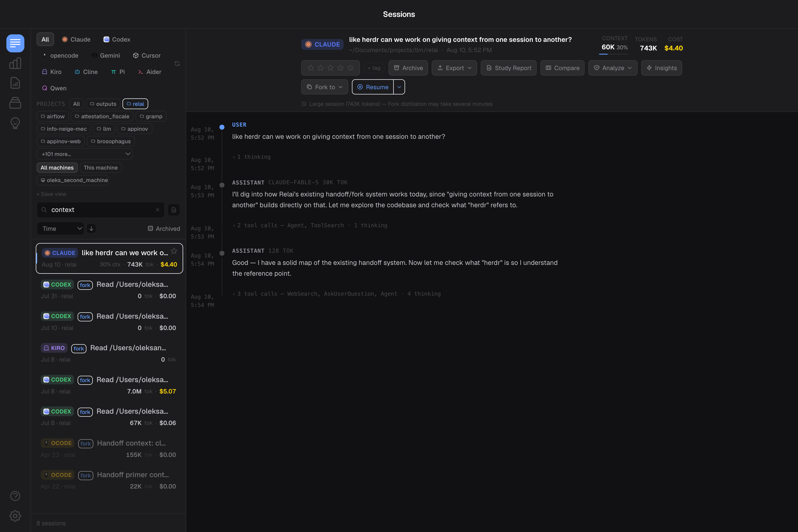Star the selected Claude session in the list
The height and width of the screenshot is (532, 798).
point(174,251)
